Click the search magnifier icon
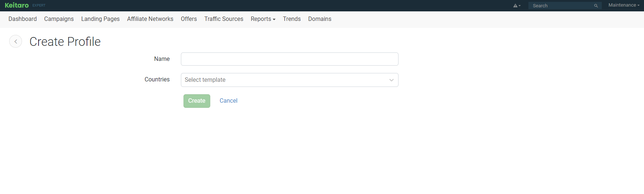This screenshot has width=644, height=194. 596,6
